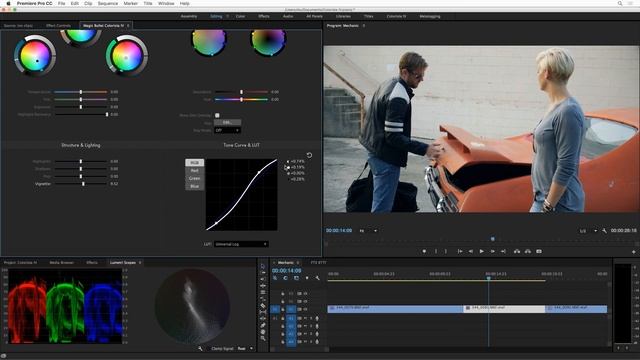The height and width of the screenshot is (360, 640).
Task: Add marker in the Program monitor transport
Action: click(424, 251)
